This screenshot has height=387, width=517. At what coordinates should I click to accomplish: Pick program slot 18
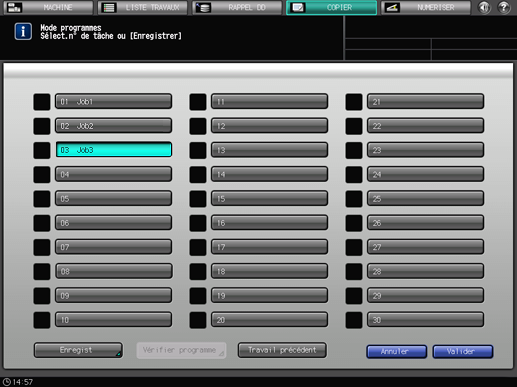(x=269, y=271)
